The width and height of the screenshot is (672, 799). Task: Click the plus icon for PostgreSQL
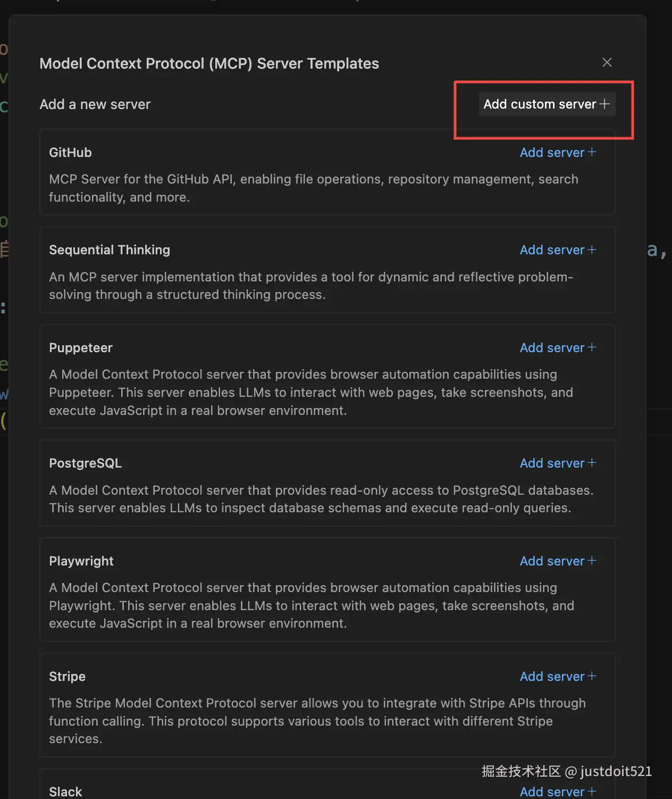coord(592,463)
